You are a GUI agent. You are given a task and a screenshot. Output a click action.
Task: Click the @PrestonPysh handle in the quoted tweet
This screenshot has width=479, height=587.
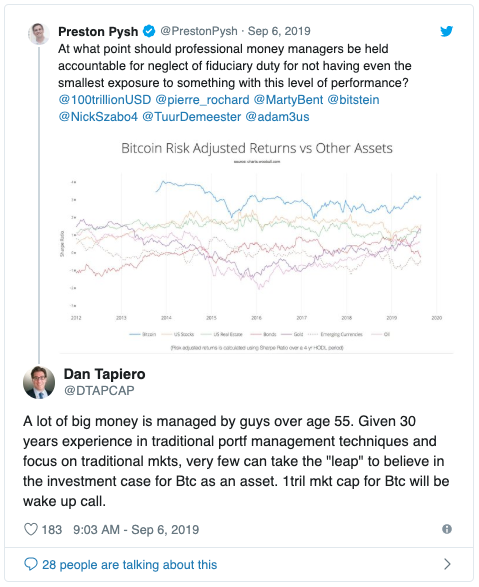pyautogui.click(x=199, y=31)
